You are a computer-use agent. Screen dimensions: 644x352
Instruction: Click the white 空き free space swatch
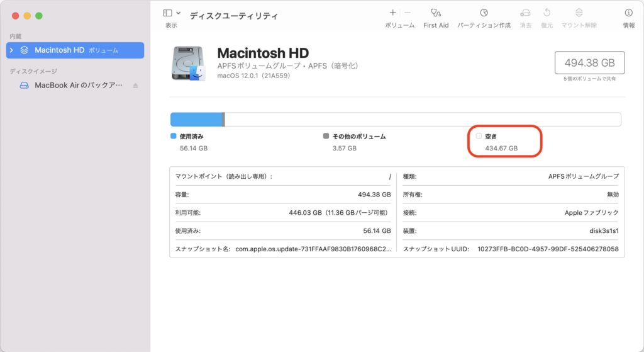[479, 136]
